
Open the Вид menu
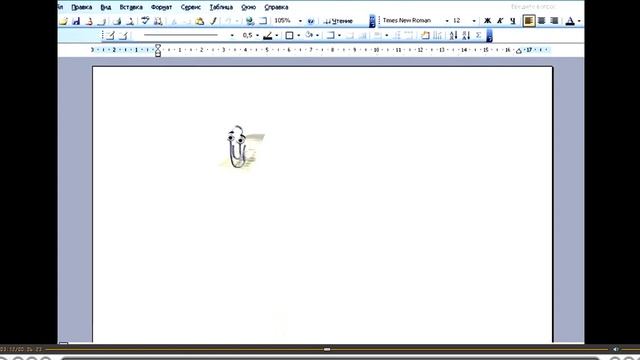[106, 7]
